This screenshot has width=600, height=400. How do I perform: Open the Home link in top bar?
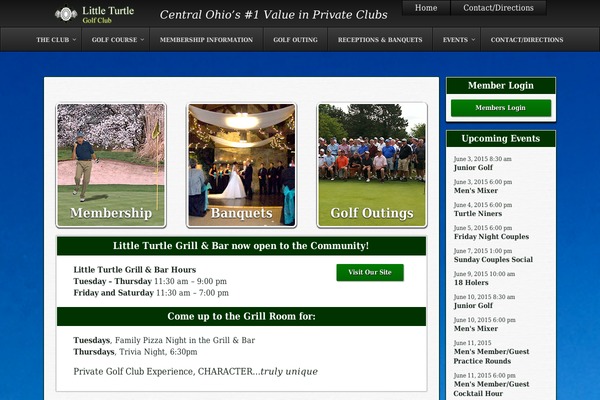pos(426,8)
